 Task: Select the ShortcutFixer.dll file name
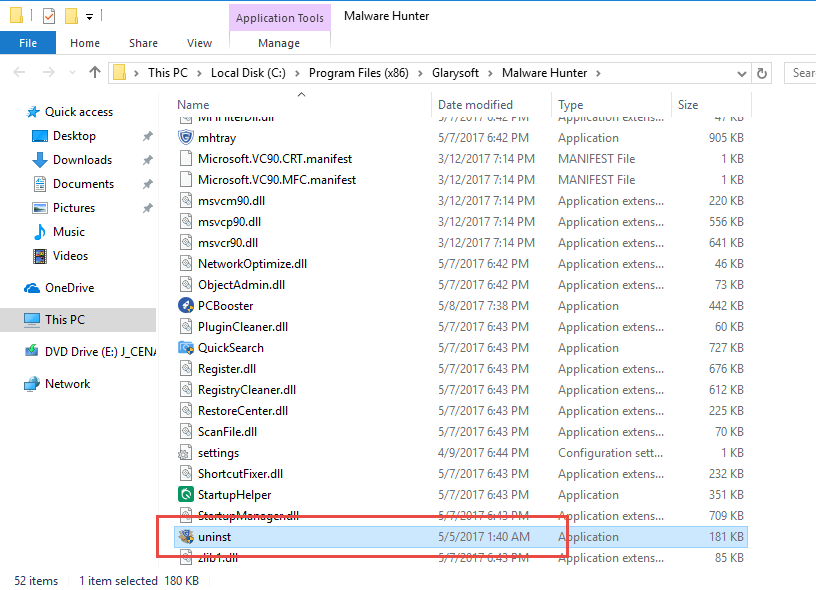[240, 473]
